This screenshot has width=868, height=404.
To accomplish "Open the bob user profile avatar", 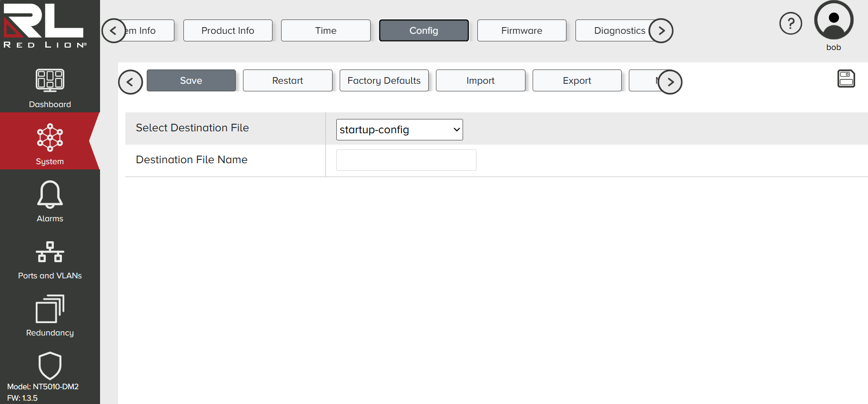I will (834, 20).
